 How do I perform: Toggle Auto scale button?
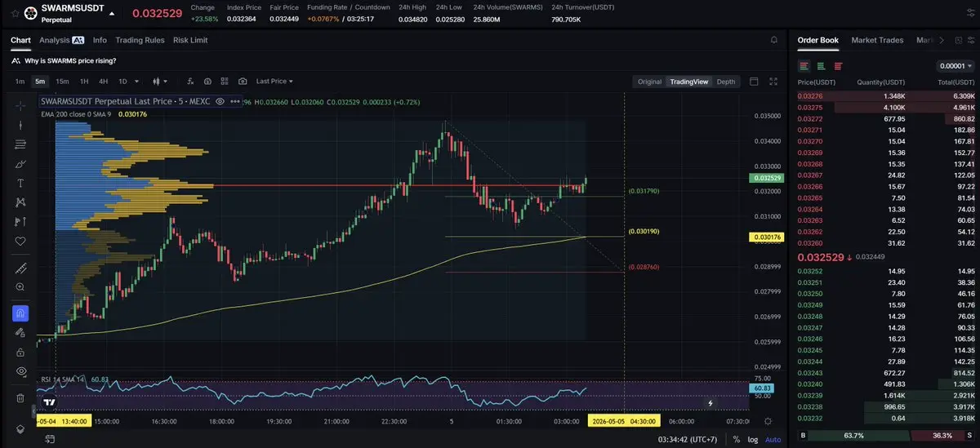coord(773,439)
